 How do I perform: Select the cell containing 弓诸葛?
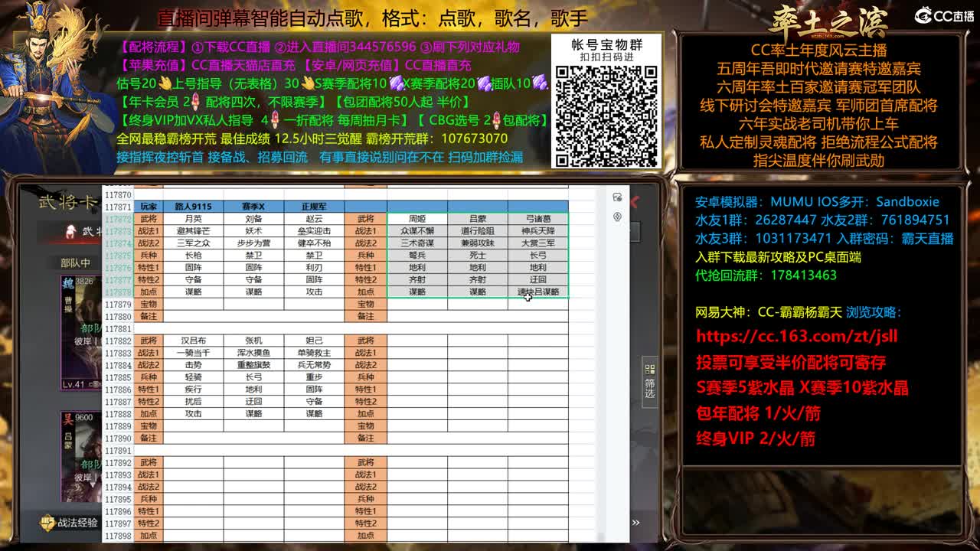[538, 219]
